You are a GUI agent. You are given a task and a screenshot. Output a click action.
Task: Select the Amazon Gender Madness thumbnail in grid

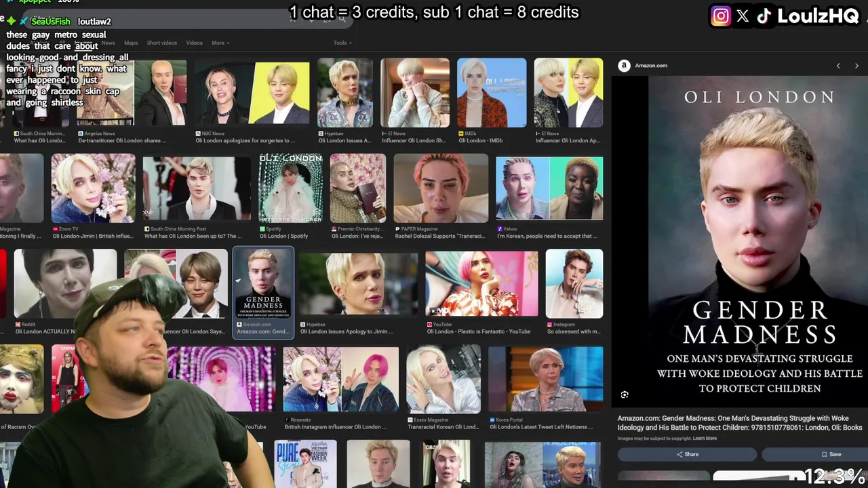pos(263,283)
